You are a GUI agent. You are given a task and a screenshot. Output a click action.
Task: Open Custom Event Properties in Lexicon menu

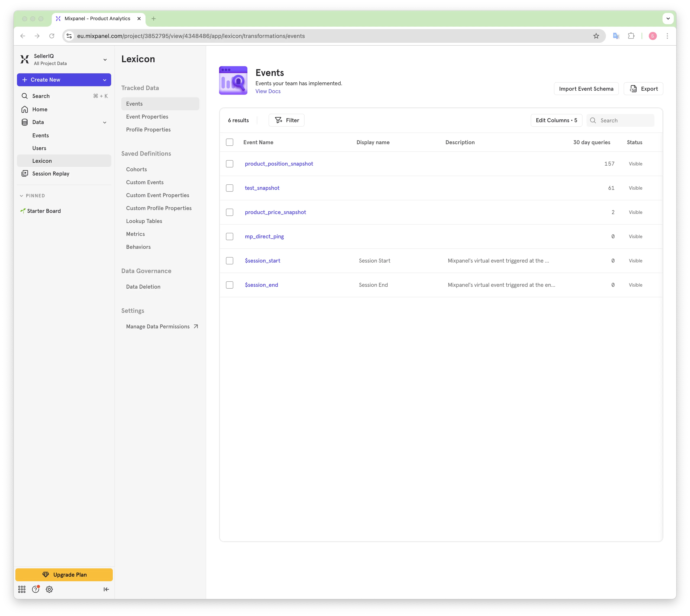pos(157,195)
